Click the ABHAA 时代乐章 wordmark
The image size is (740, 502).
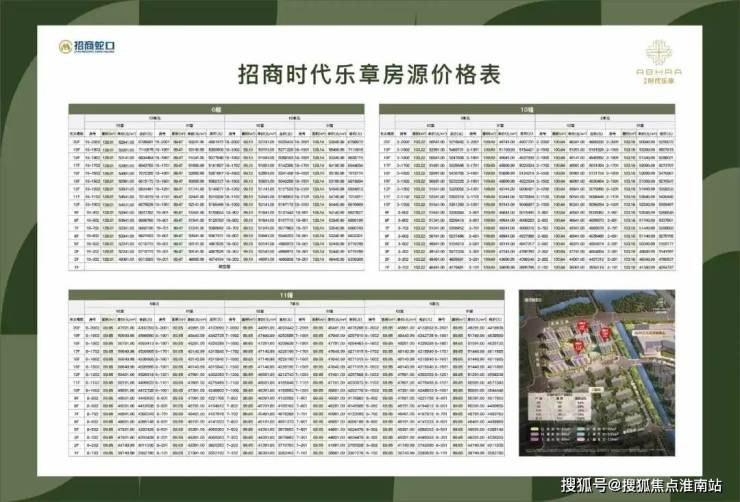click(x=659, y=76)
